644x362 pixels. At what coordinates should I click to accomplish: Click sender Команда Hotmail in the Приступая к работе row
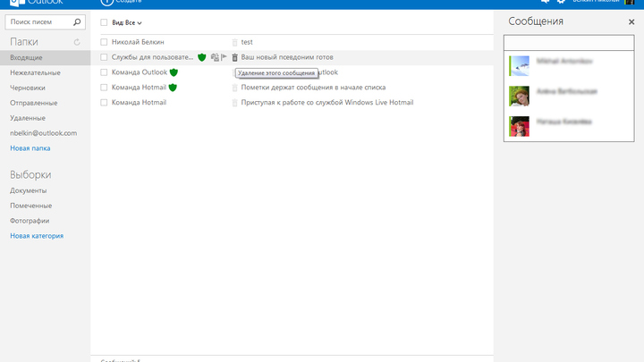click(x=139, y=103)
